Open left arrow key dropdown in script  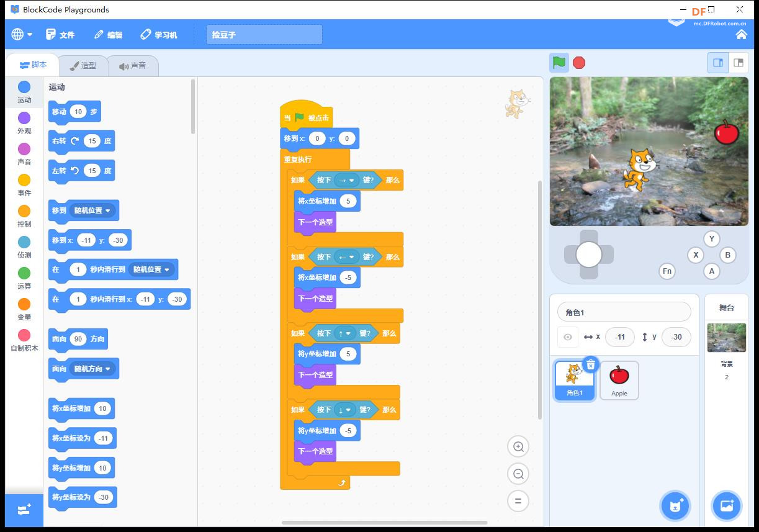pos(347,257)
